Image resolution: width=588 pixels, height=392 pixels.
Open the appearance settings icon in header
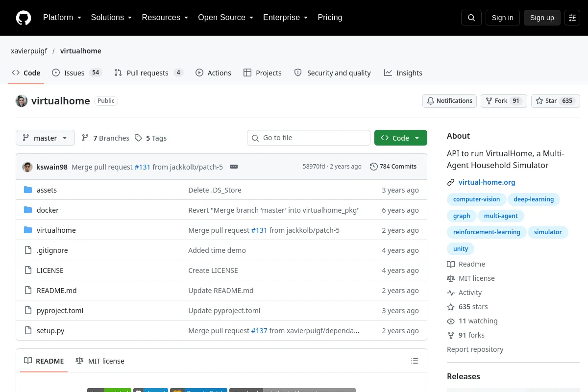tap(572, 18)
